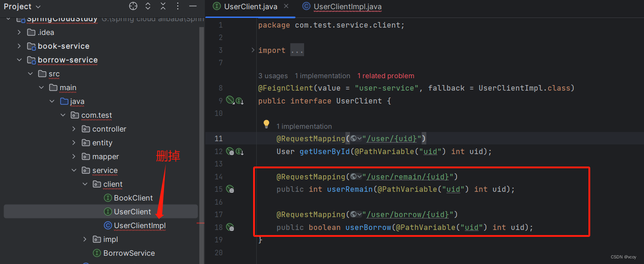Click the '3 usages' inlay hint
This screenshot has height=264, width=644.
tap(273, 76)
